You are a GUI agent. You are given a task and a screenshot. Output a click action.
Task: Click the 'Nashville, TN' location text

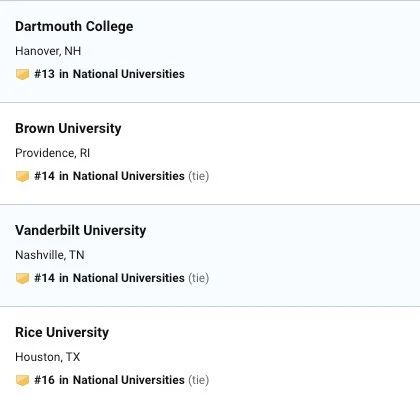click(50, 255)
